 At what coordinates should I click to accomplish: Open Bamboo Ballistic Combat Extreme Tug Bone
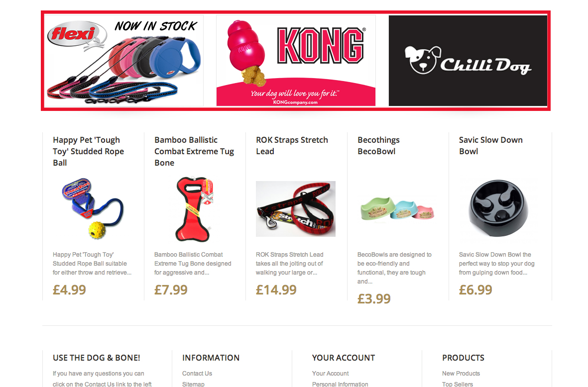point(194,151)
